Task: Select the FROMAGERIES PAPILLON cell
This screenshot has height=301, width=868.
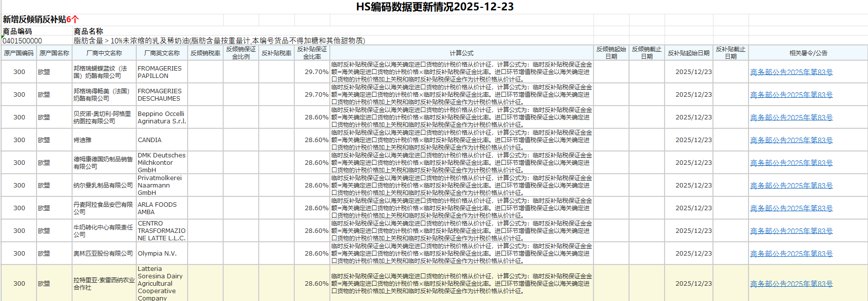Action: click(162, 72)
